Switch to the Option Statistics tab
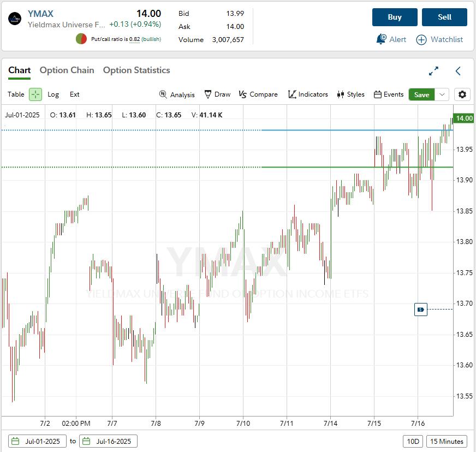This screenshot has width=476, height=452. (136, 70)
